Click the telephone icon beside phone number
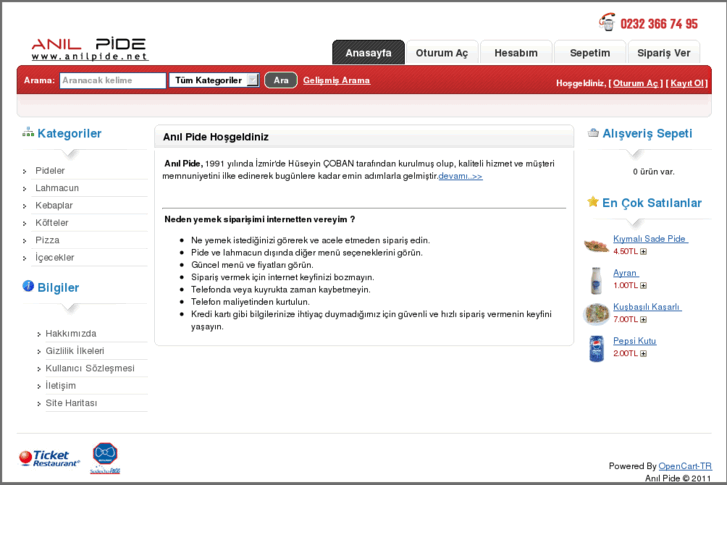The image size is (727, 545). click(x=607, y=22)
